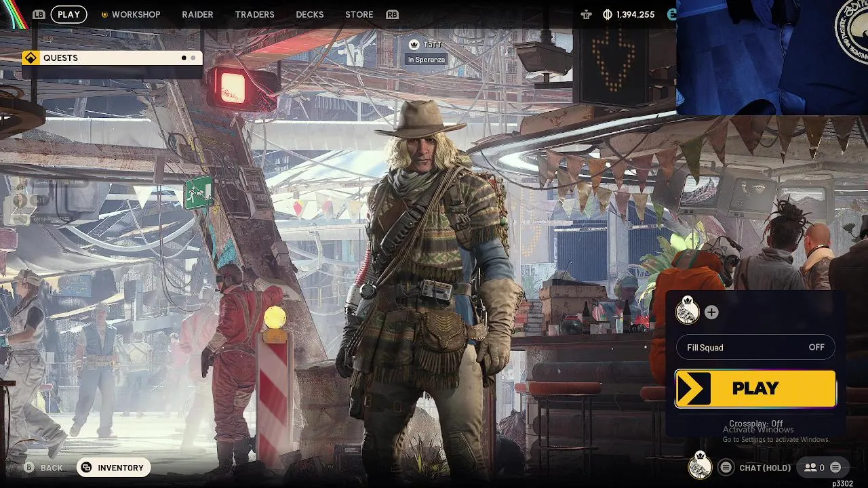The height and width of the screenshot is (488, 868).
Task: Click the LB bumper icon
Action: tap(39, 14)
